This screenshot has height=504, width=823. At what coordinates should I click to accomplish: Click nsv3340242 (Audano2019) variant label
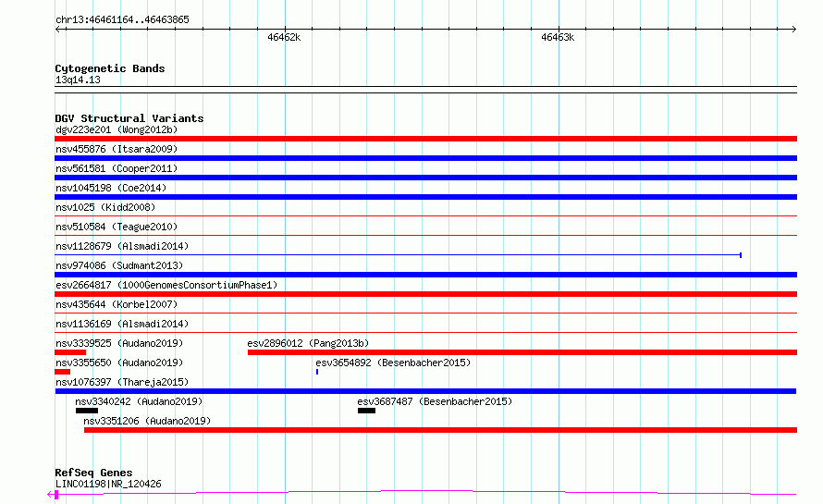tap(139, 401)
